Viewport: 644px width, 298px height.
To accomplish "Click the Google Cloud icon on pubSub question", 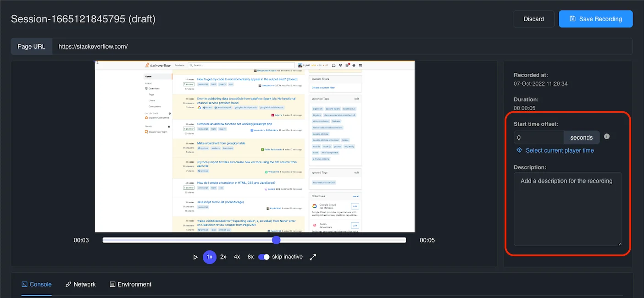I will coord(200,107).
